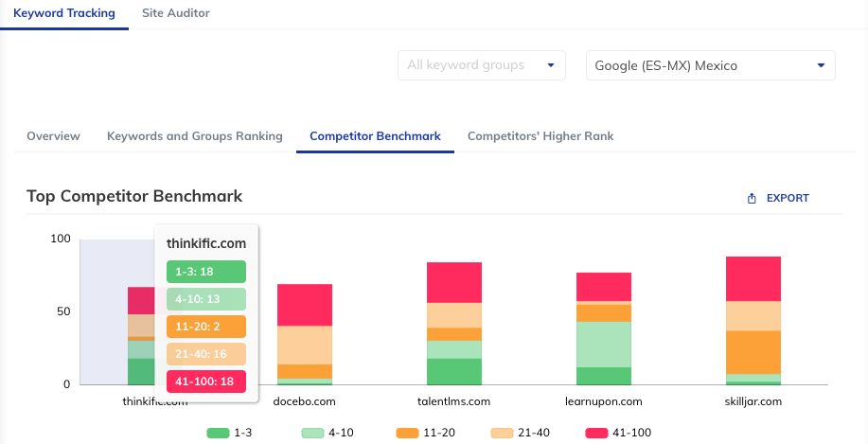Click the learnupon.com 1-3 green segment

point(603,376)
